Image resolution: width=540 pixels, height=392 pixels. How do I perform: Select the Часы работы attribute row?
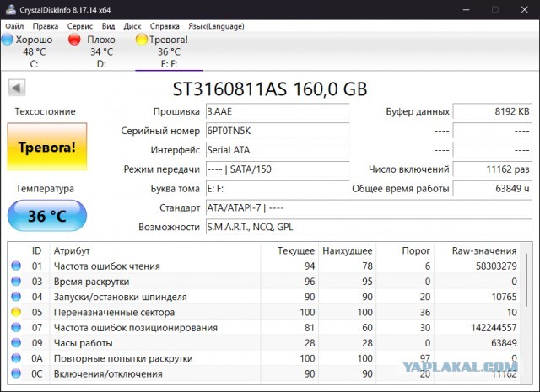(264, 343)
